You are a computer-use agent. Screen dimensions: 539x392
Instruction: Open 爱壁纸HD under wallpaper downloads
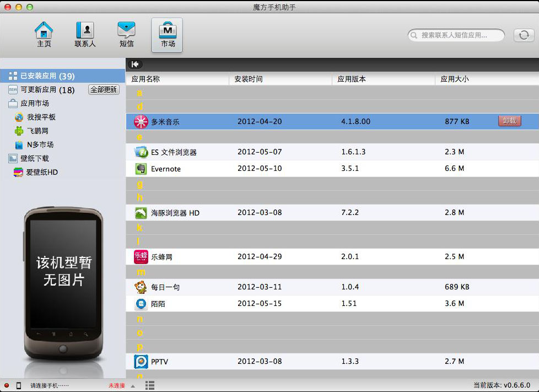click(42, 173)
